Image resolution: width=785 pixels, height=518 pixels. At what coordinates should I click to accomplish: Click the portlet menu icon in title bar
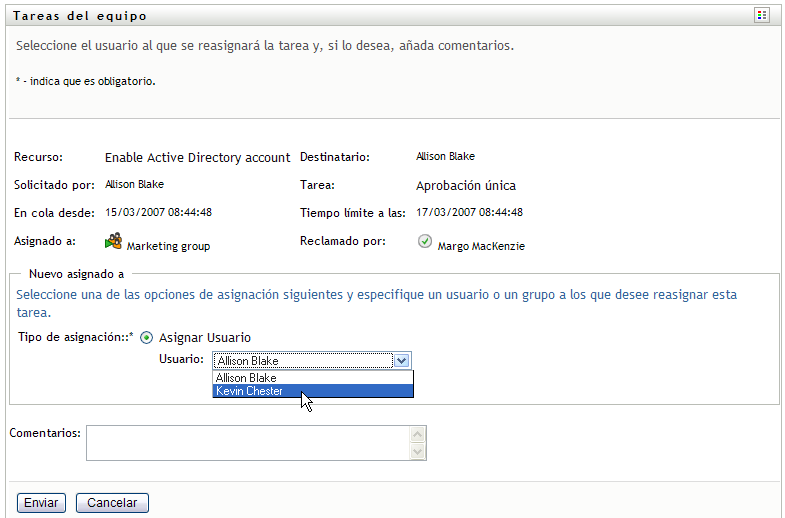click(x=761, y=16)
